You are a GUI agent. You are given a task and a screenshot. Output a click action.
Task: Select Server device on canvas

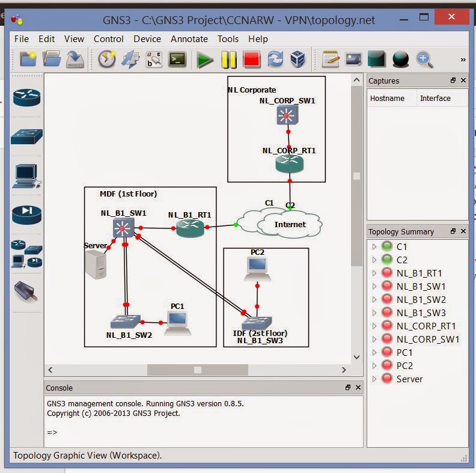pos(96,264)
